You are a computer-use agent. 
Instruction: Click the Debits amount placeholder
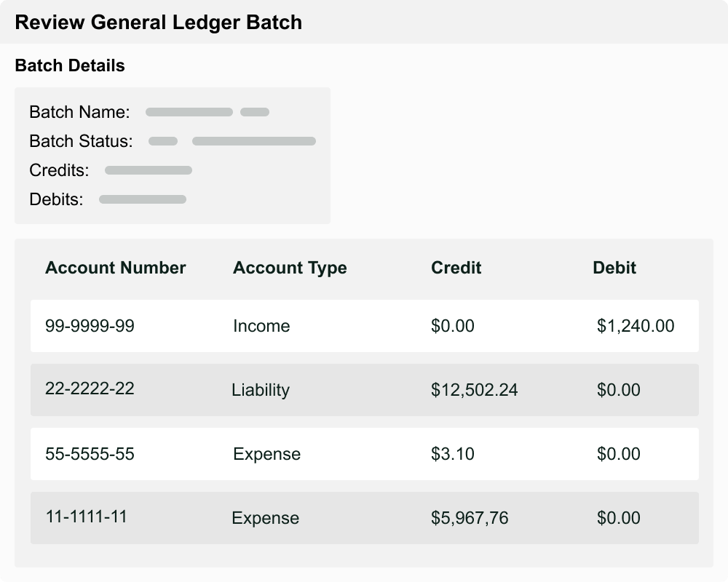point(143,198)
